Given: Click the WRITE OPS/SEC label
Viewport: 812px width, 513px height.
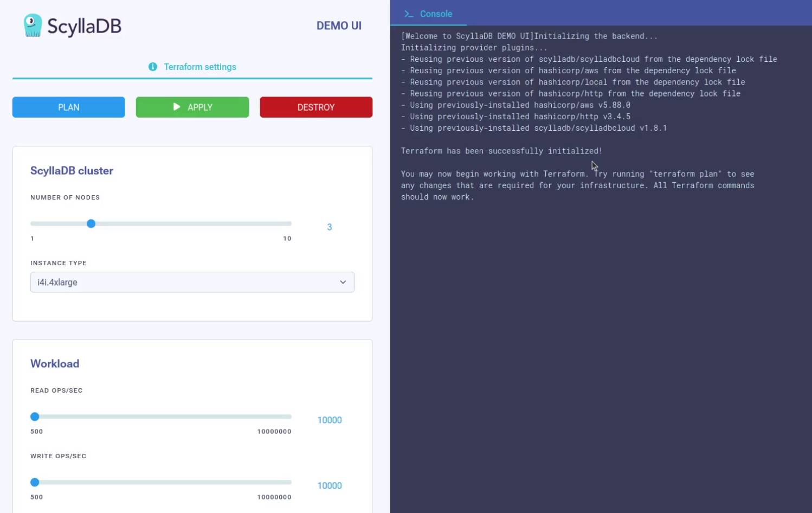Looking at the screenshot, I should [59, 456].
